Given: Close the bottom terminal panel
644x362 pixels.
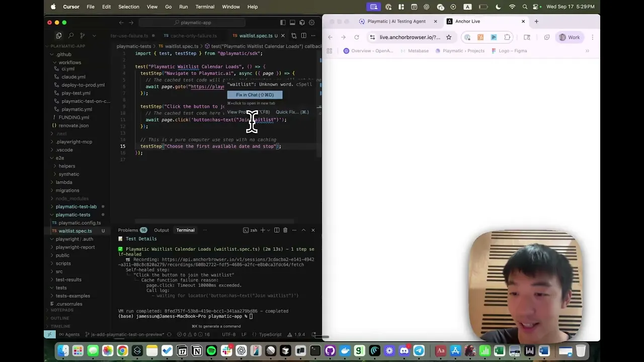Looking at the screenshot, I should 313,230.
